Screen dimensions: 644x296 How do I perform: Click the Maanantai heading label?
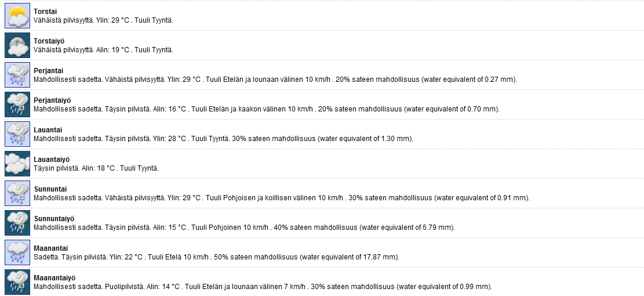coord(50,248)
